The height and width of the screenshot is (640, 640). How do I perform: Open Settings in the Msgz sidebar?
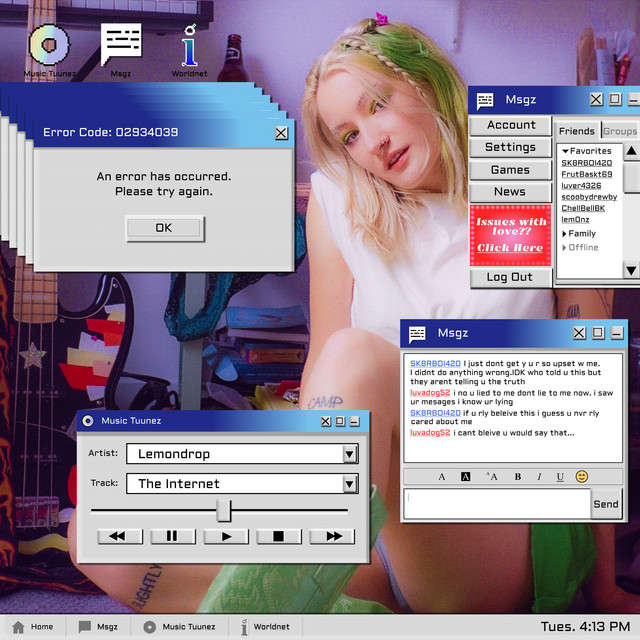tap(510, 147)
